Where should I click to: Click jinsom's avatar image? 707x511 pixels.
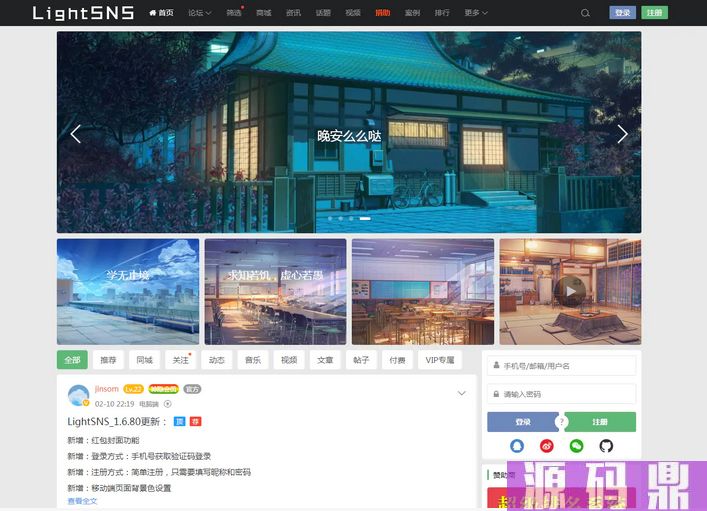pos(78,396)
